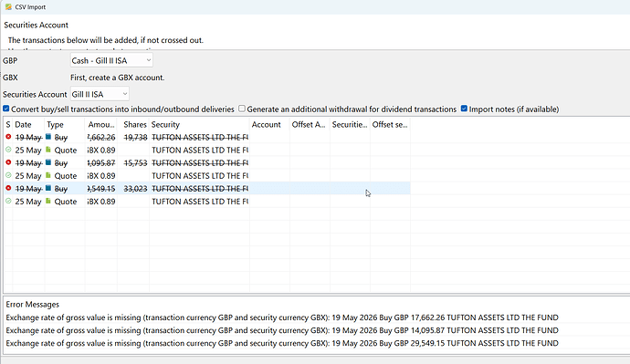The image size is (630, 364).
Task: Open the Securities Account Gill II ISA dropdown
Action: coord(100,94)
